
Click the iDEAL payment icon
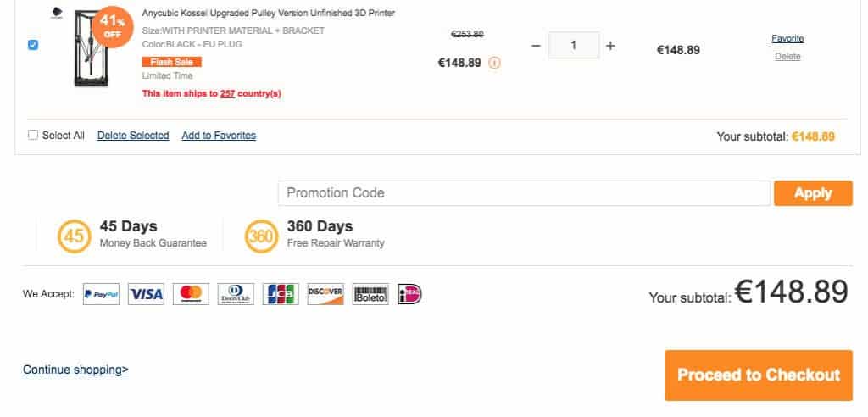[x=409, y=294]
